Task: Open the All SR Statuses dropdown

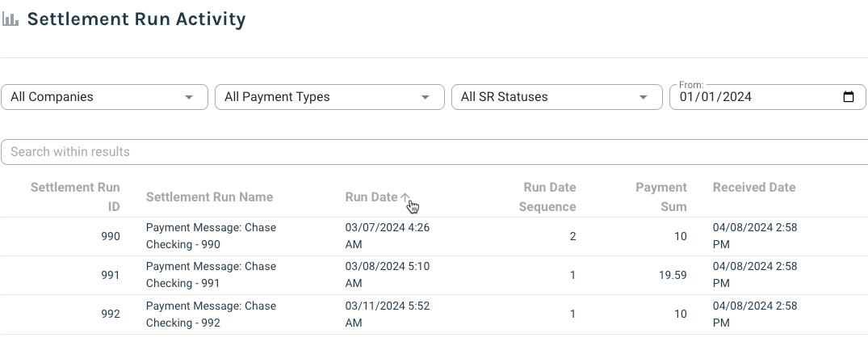Action: coord(553,97)
